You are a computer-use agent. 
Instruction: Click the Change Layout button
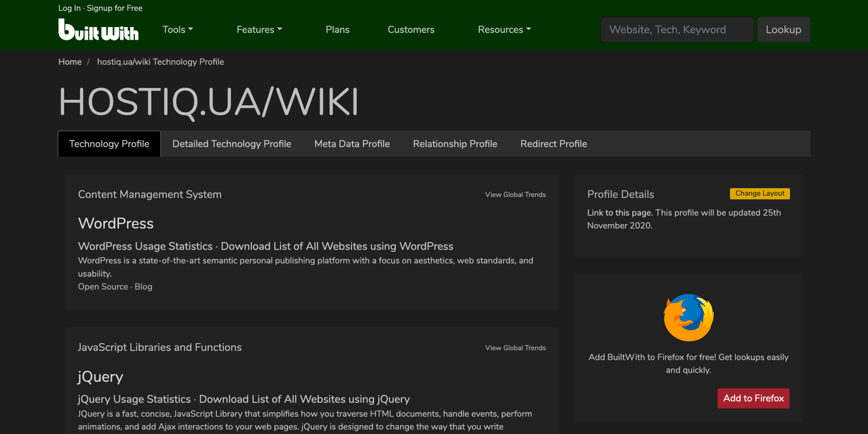pos(759,193)
